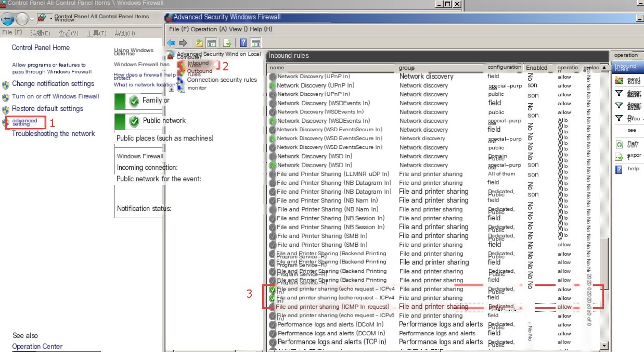This screenshot has width=644, height=352.
Task: Click green shield icon of Public network
Action: [134, 121]
